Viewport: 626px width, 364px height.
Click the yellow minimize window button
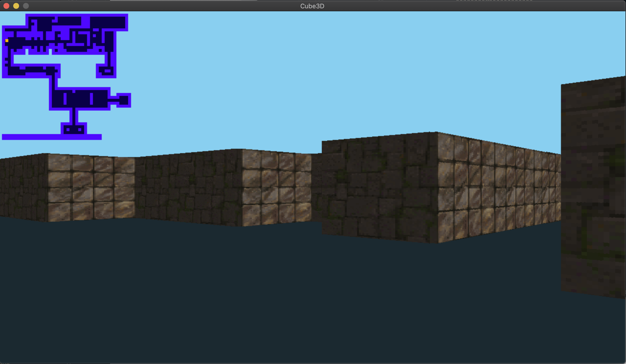pos(16,6)
